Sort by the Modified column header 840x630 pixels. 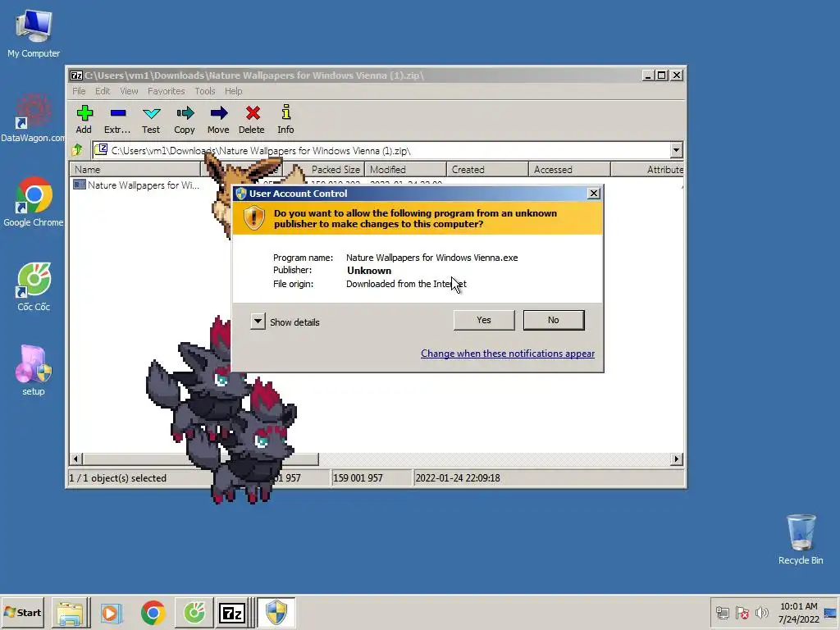405,169
